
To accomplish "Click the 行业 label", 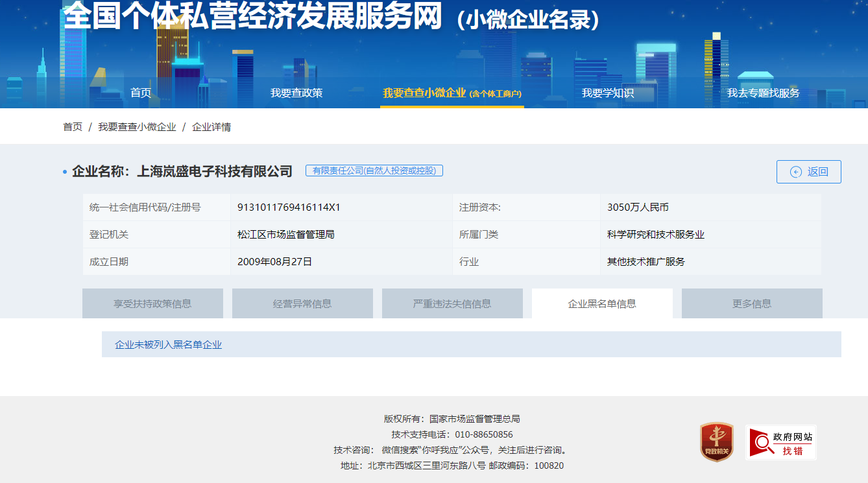I will coord(469,262).
